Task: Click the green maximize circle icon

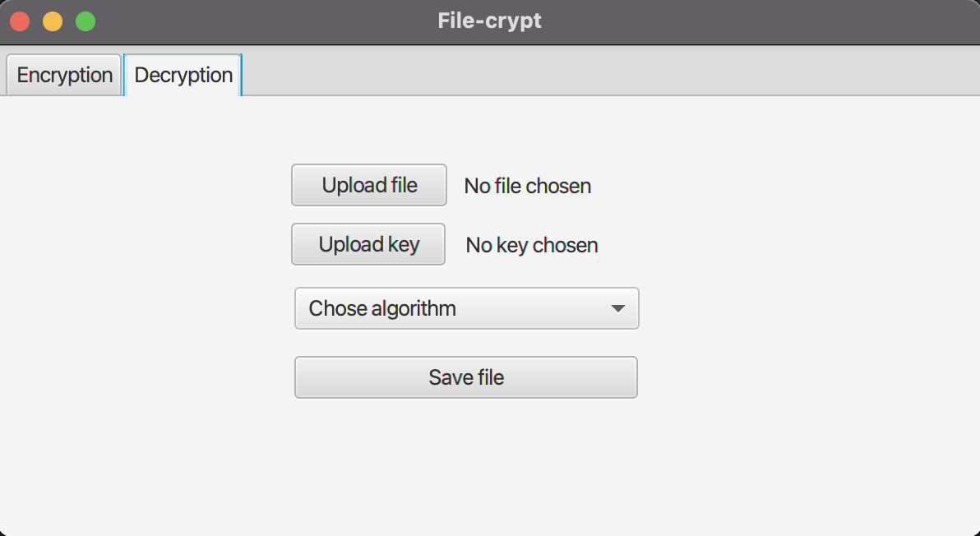Action: pos(85,21)
